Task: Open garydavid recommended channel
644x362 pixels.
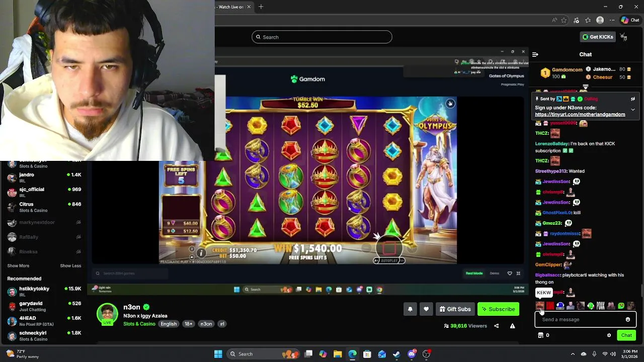Action: point(44,306)
